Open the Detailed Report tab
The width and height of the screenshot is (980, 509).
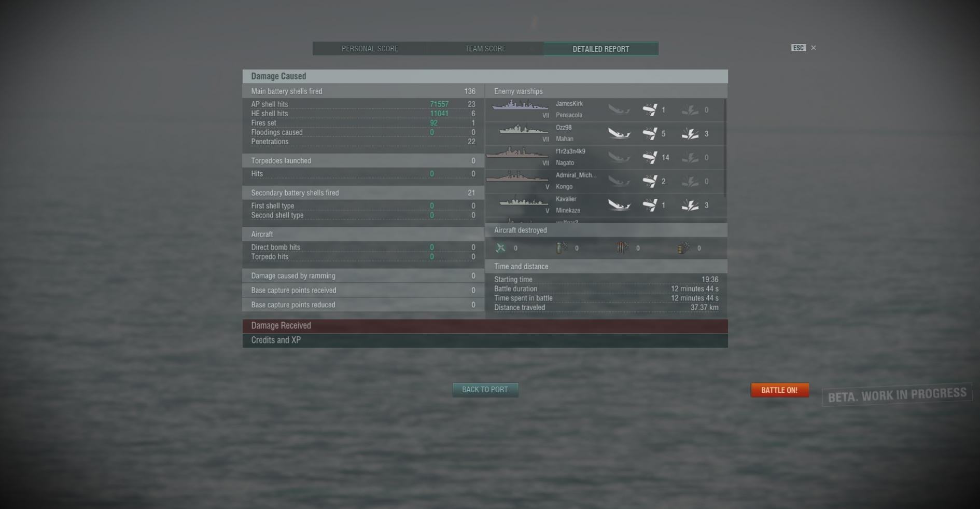(x=601, y=49)
